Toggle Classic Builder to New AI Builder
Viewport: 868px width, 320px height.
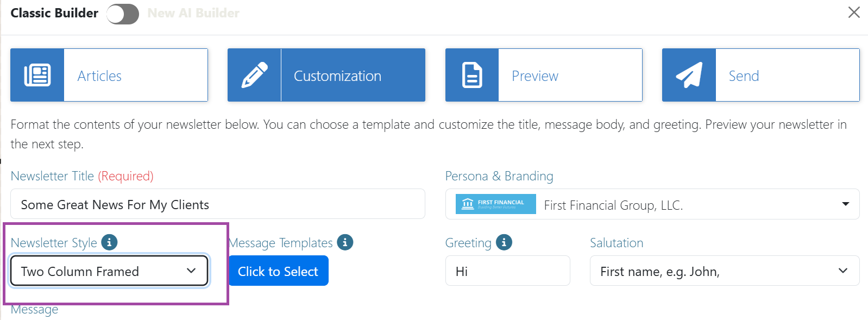point(123,14)
